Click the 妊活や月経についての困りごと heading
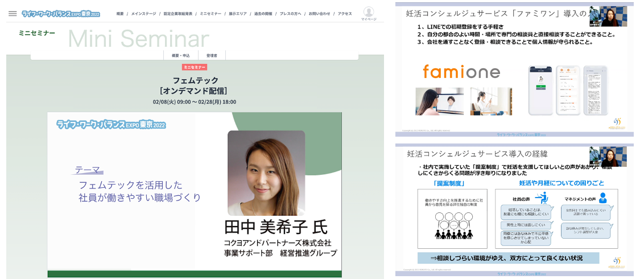 coord(562,183)
